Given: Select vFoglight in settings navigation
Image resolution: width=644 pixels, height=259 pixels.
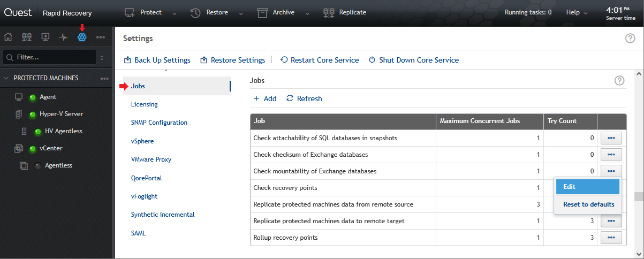Looking at the screenshot, I should pyautogui.click(x=143, y=196).
